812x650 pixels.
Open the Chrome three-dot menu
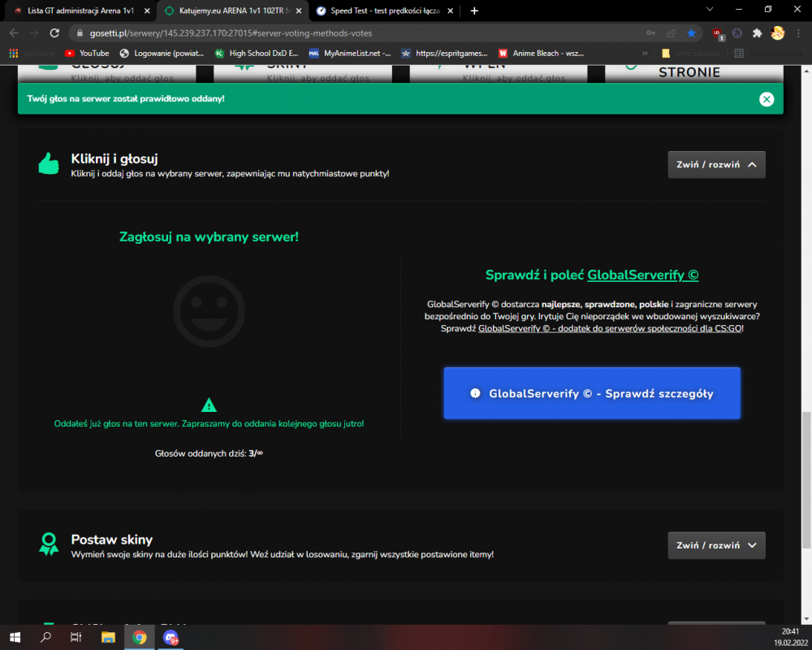tap(798, 33)
